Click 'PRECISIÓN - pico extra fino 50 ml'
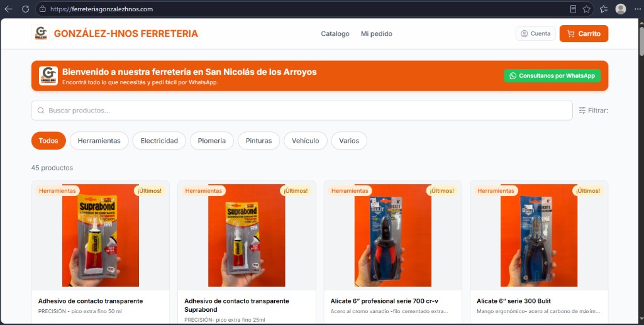The height and width of the screenshot is (325, 644). (x=80, y=311)
